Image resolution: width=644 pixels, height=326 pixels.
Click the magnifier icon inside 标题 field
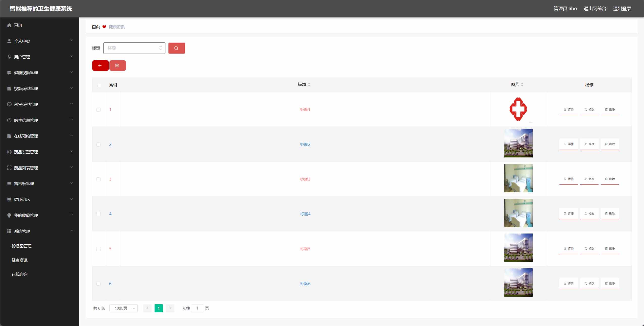(x=160, y=48)
